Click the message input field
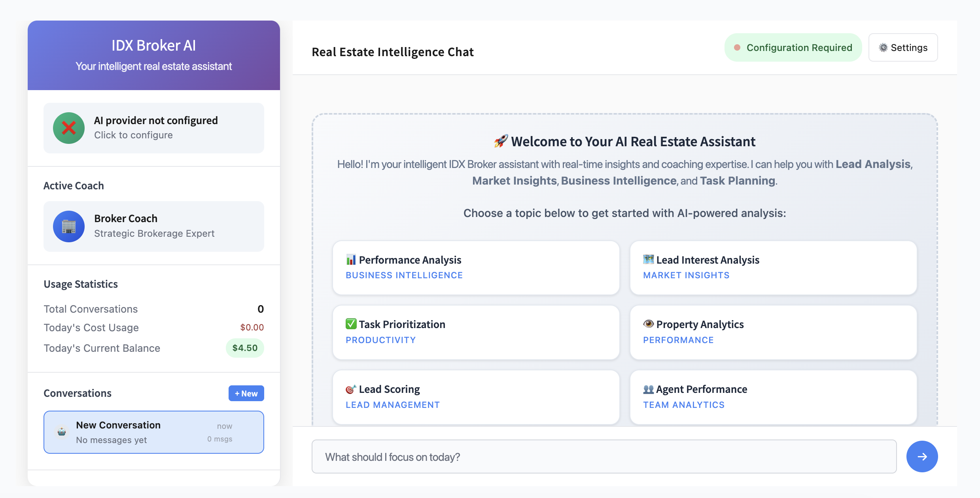 pos(604,456)
